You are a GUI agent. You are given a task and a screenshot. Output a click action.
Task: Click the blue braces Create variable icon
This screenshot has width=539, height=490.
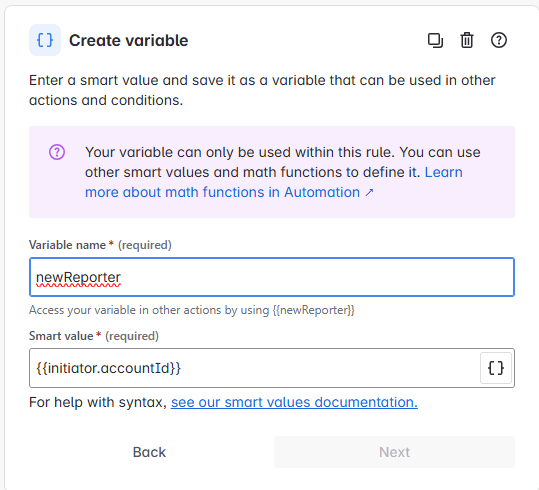(45, 40)
